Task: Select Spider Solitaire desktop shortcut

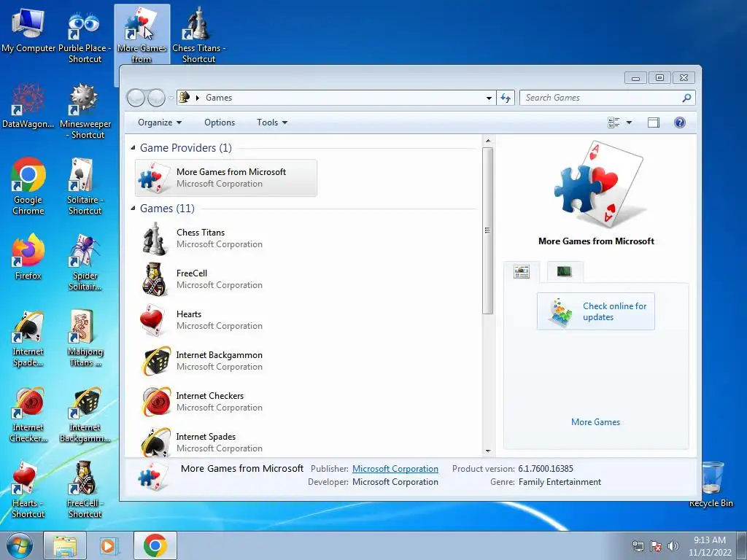Action: (x=85, y=262)
